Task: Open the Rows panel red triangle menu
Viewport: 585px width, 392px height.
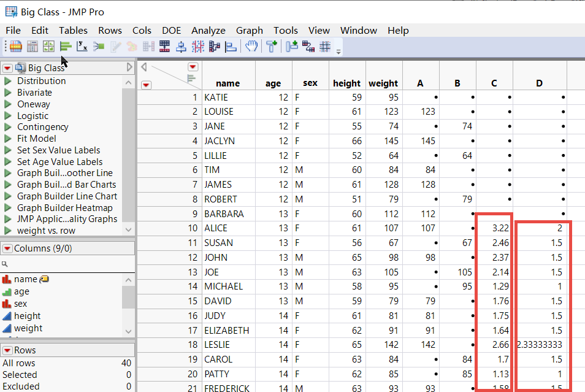Action: click(x=7, y=350)
